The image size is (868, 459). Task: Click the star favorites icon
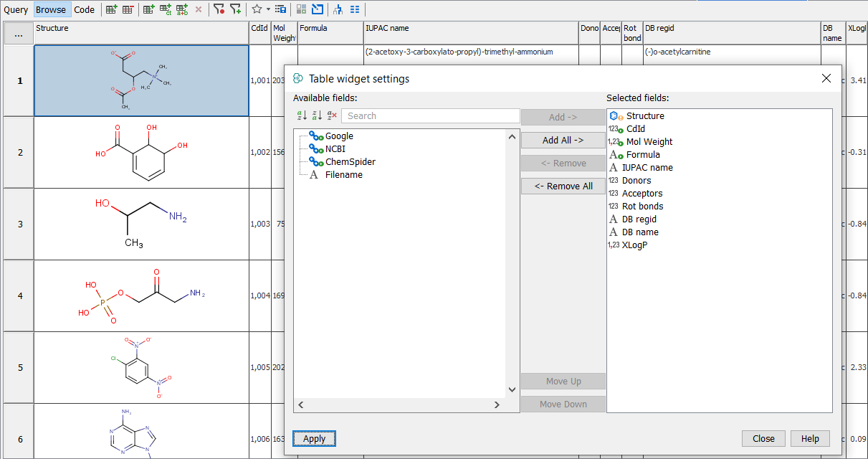[x=257, y=9]
